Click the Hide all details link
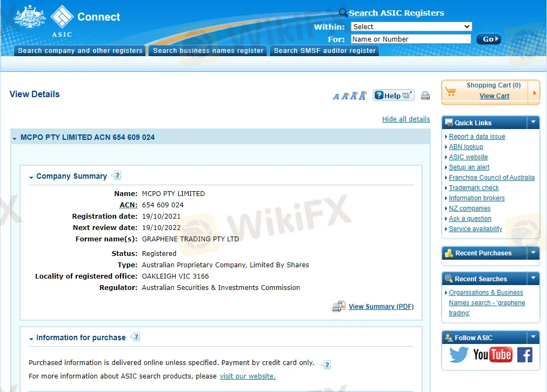Image resolution: width=547 pixels, height=392 pixels. (x=406, y=119)
